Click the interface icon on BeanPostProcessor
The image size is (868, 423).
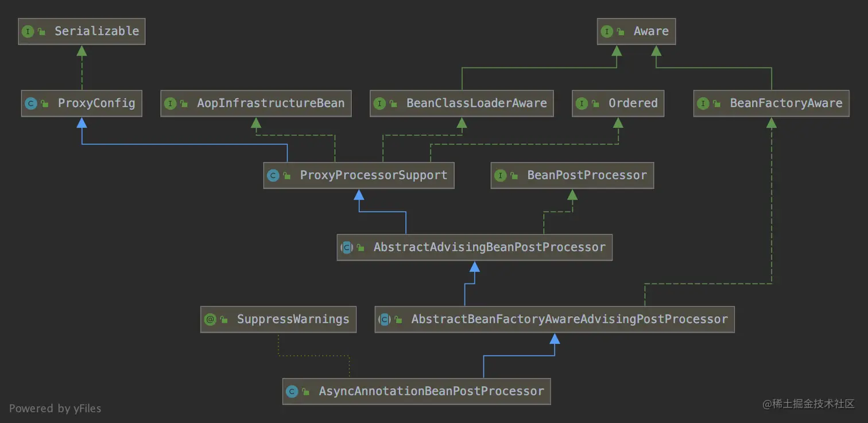pyautogui.click(x=502, y=175)
